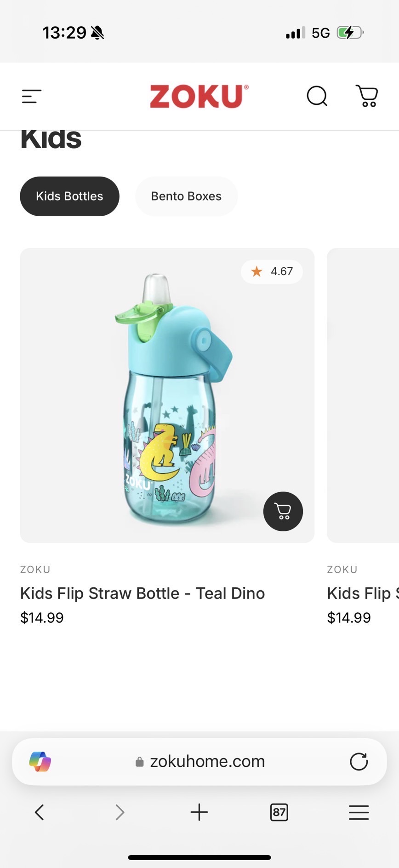Select the Kids Bottles tab

click(x=69, y=196)
